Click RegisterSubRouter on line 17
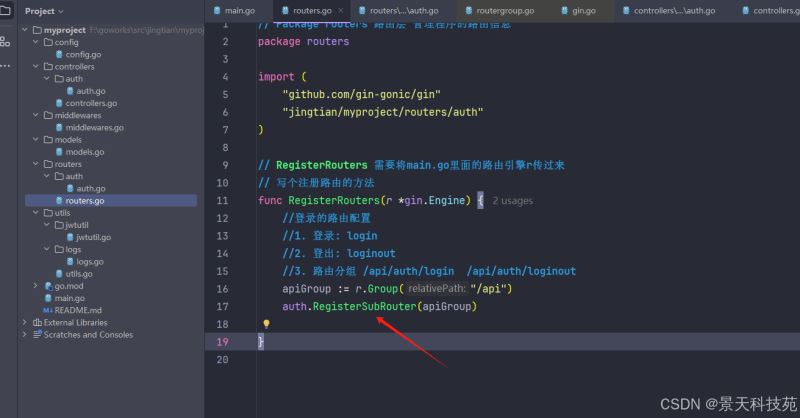The height and width of the screenshot is (418, 800). tap(364, 306)
